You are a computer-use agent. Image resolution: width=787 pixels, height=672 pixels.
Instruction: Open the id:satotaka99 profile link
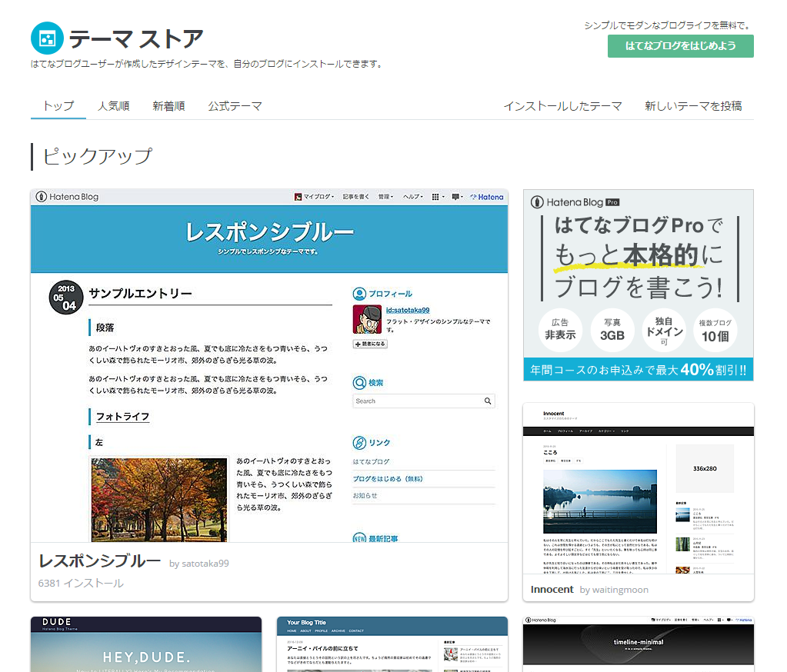click(x=408, y=310)
